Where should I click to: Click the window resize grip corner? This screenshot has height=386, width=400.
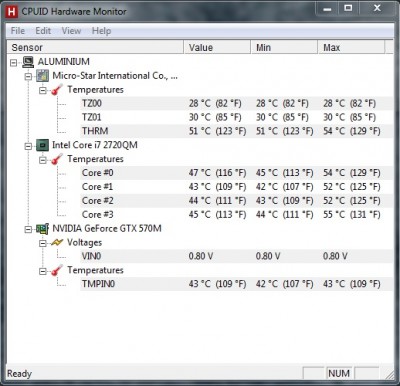[389, 375]
